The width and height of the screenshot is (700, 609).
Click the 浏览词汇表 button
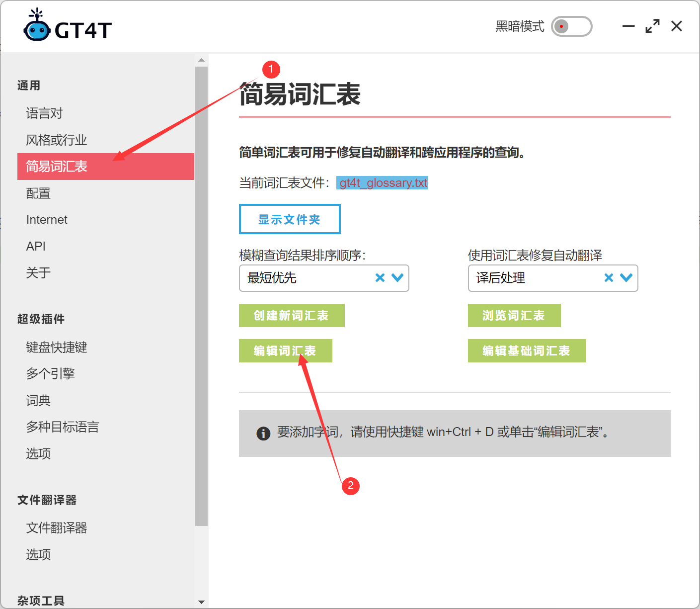514,315
